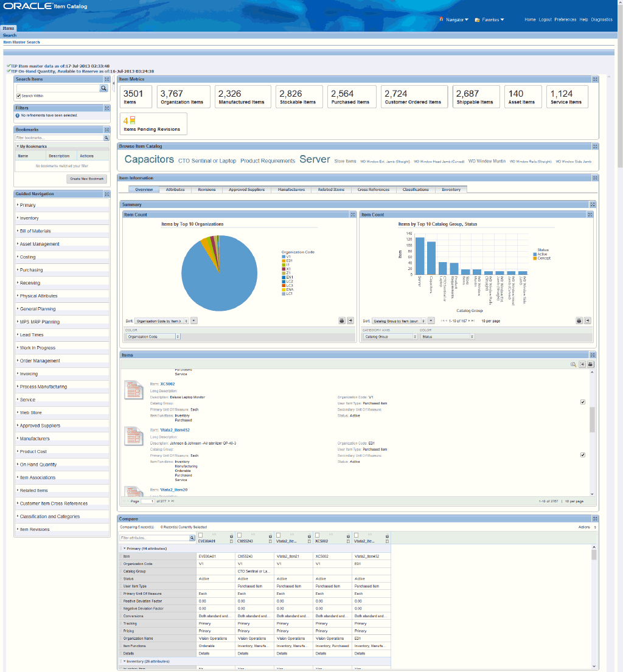This screenshot has width=623, height=672.
Task: Switch to the Approved Suppliers tab
Action: (x=246, y=189)
